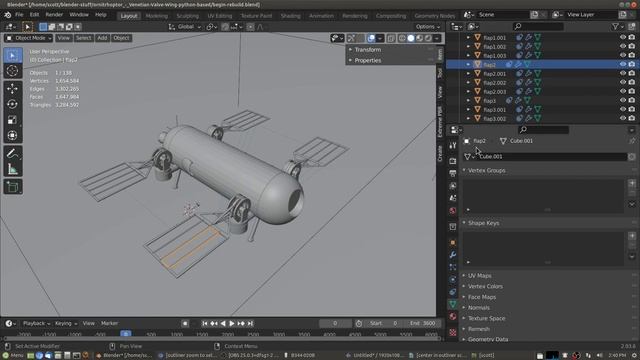
Task: Activate the Move tool
Action: (x=12, y=88)
